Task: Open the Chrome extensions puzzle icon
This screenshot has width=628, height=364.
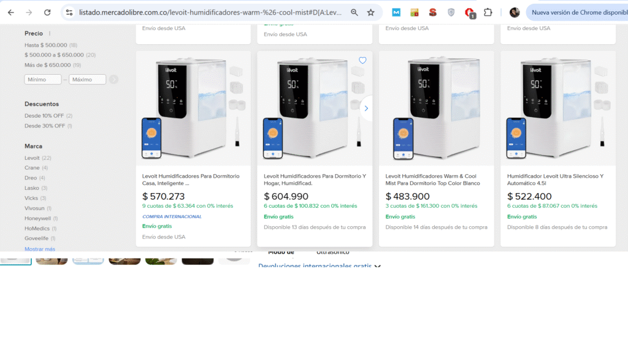Action: tap(488, 12)
